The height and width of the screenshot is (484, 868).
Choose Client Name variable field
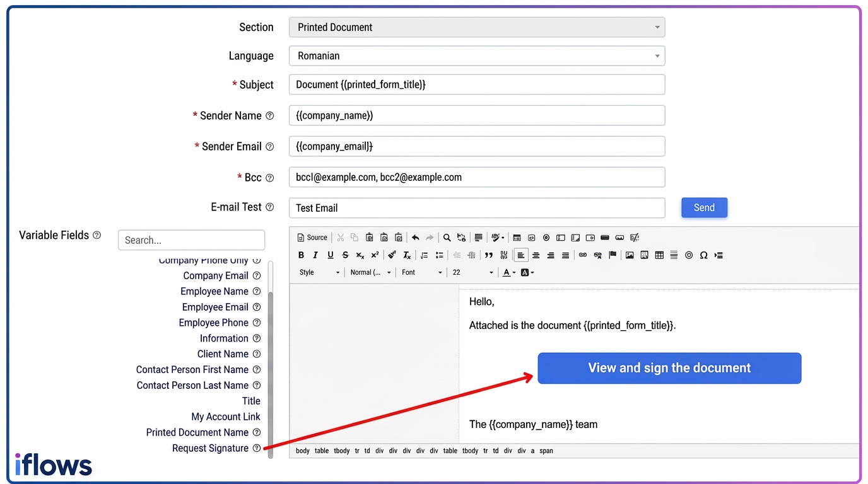pos(223,354)
